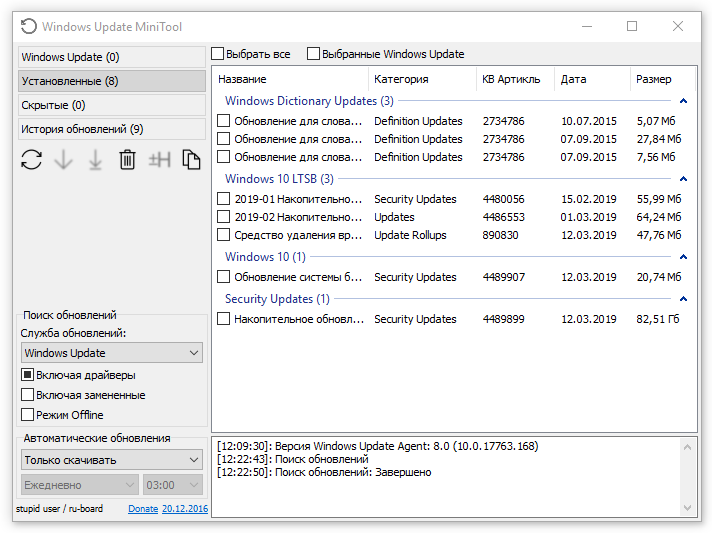Screen dimensions: 712x533
Task: Check the KB4489899 update checkbox
Action: point(223,319)
